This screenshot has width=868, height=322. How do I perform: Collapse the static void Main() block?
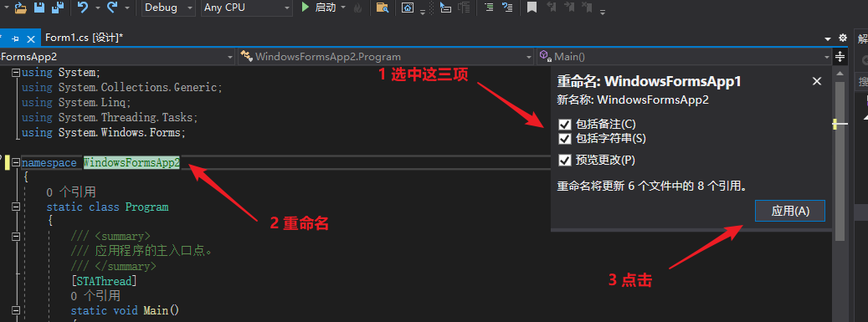click(x=16, y=310)
